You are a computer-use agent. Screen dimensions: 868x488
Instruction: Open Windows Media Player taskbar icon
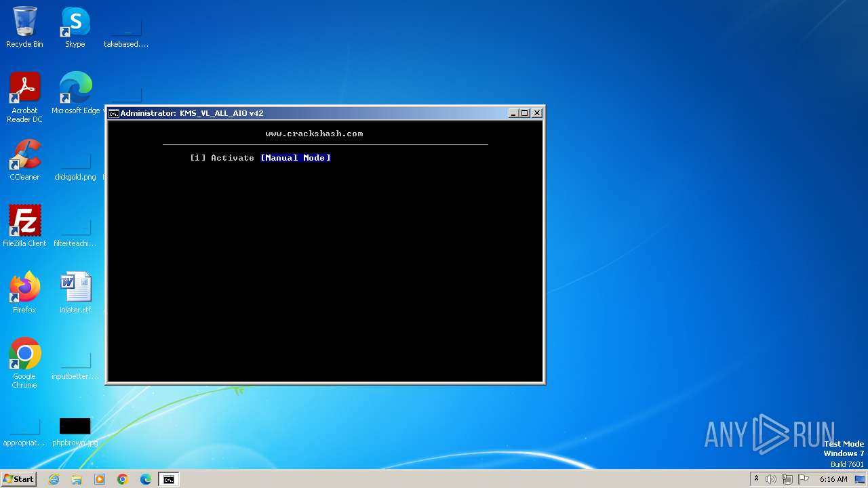pyautogui.click(x=100, y=479)
